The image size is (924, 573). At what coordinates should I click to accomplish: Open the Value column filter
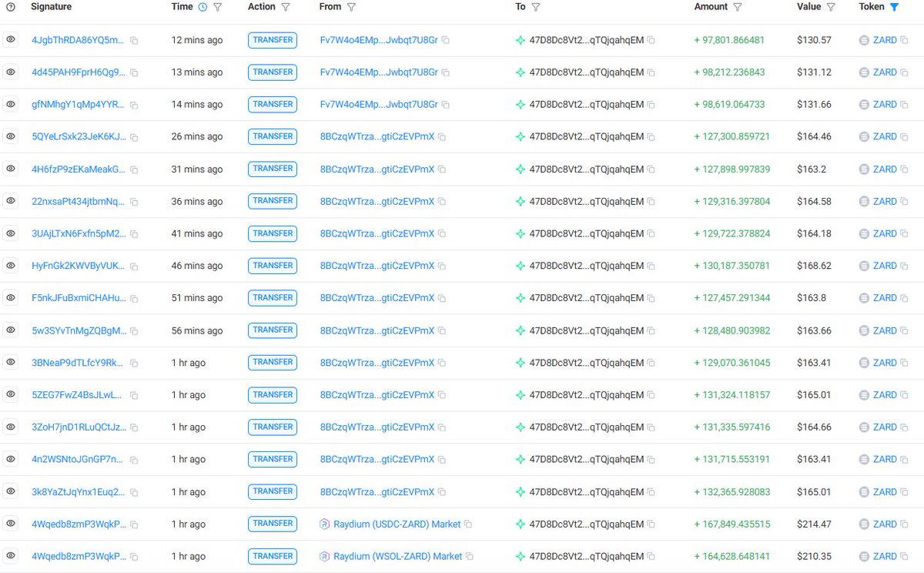click(x=831, y=7)
